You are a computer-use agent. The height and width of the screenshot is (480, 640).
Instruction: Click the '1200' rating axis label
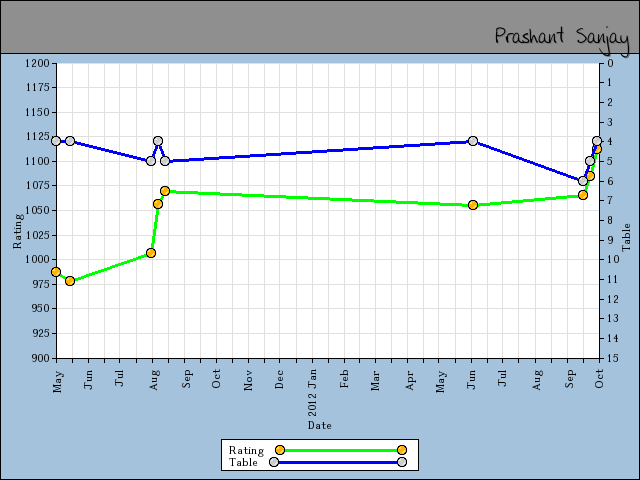37,63
